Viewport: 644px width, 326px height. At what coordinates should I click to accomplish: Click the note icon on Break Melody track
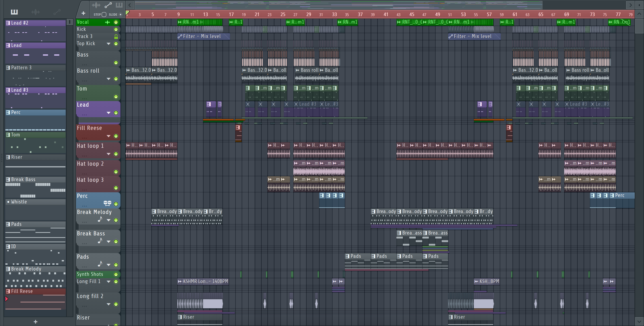(x=100, y=219)
